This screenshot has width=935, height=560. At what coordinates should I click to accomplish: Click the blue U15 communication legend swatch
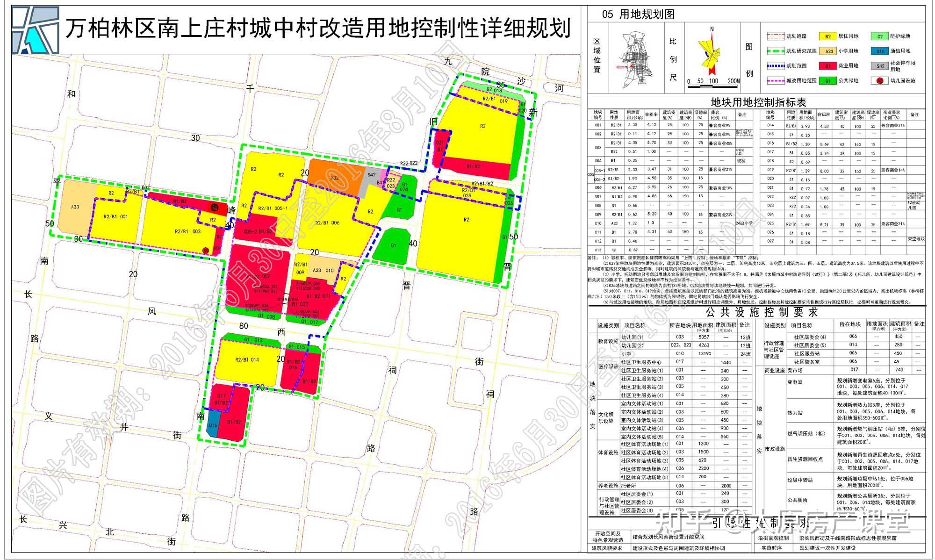pyautogui.click(x=880, y=51)
